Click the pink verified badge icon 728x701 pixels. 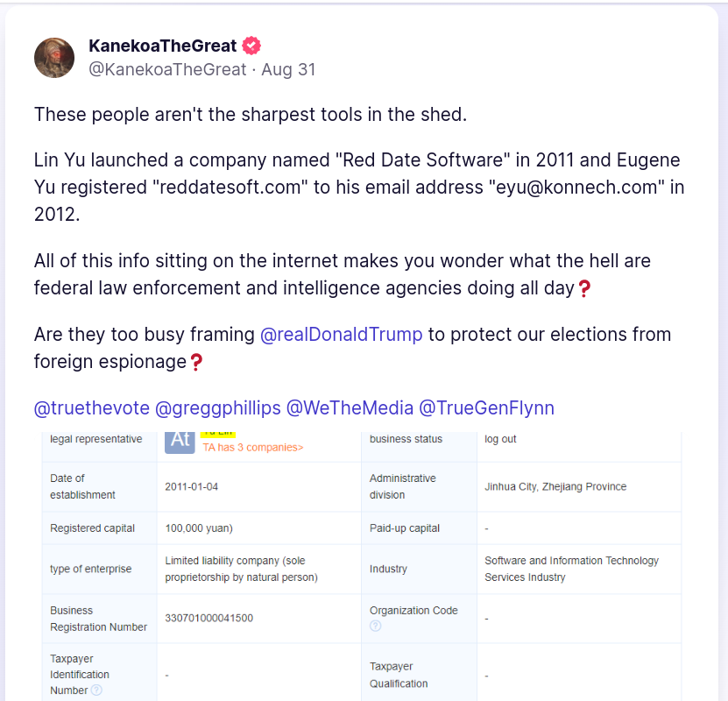[x=252, y=46]
